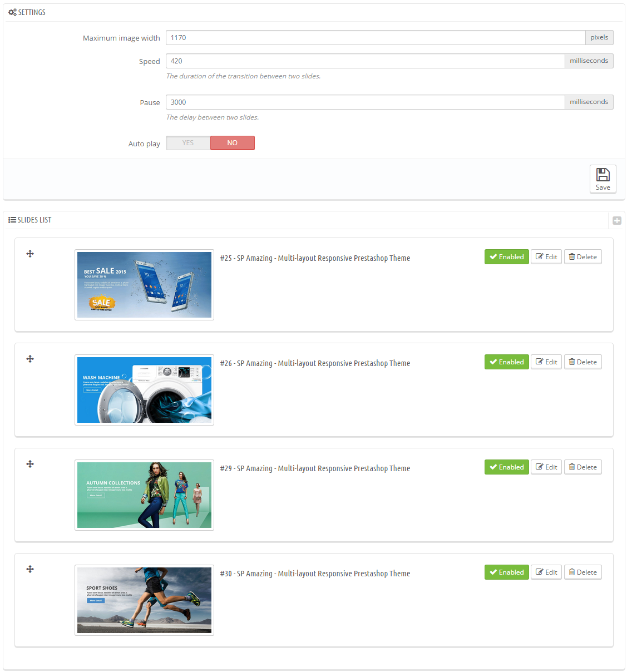Image resolution: width=627 pixels, height=672 pixels.
Task: Select the #29 SP Amazing slide title
Action: point(315,468)
